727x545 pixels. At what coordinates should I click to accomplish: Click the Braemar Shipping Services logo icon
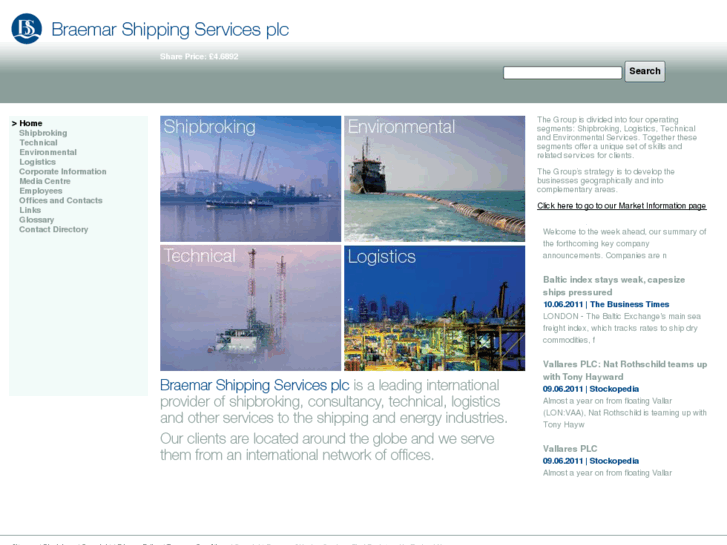(26, 29)
